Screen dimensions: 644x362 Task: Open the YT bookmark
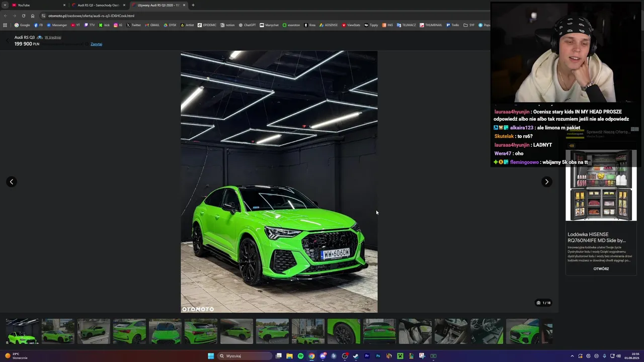click(x=75, y=25)
